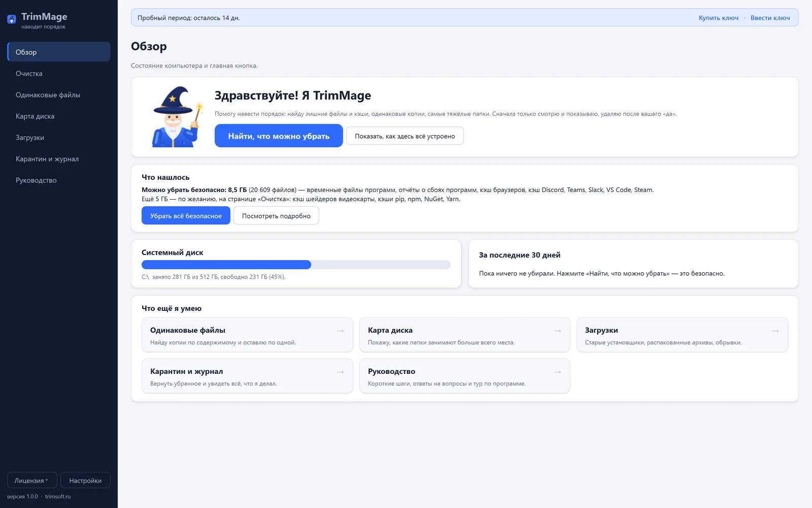Click arrow icon on Руководство card

pos(557,372)
